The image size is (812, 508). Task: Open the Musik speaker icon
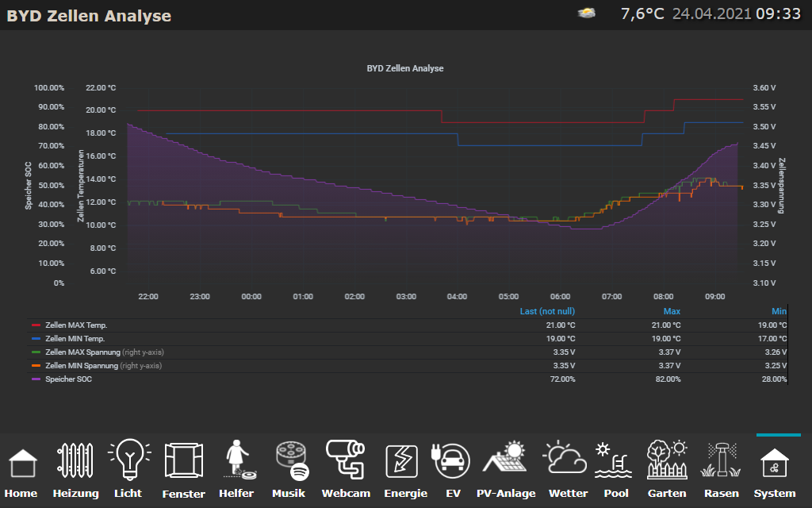(x=293, y=461)
